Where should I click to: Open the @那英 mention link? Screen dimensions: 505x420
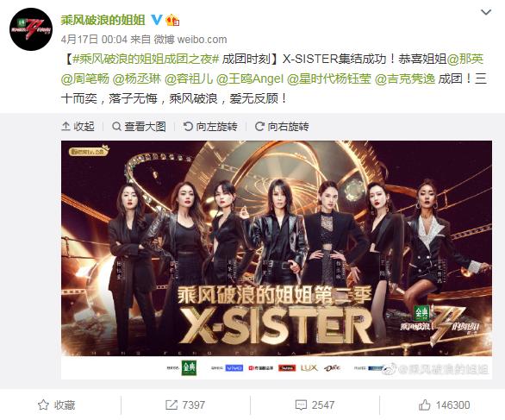pyautogui.click(x=465, y=60)
